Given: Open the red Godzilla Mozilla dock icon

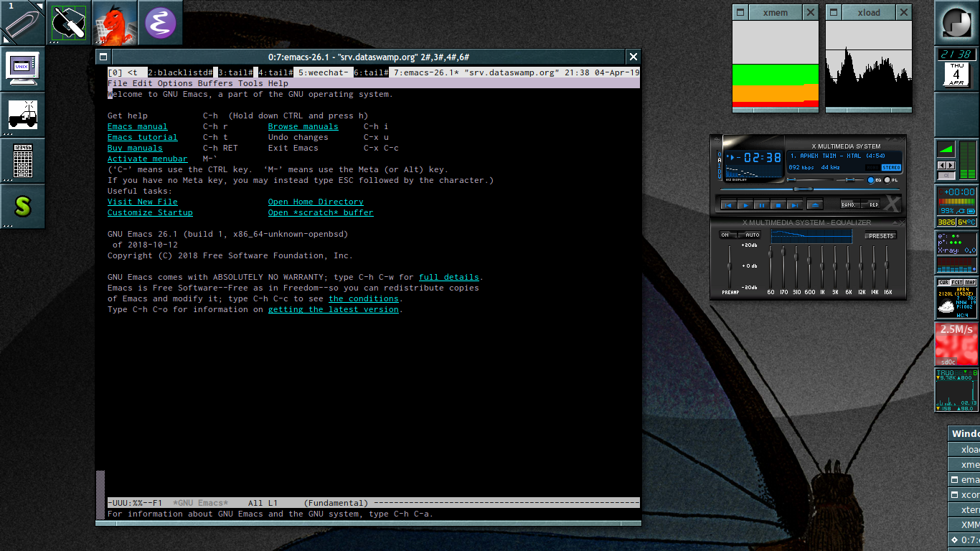Looking at the screenshot, I should tap(115, 23).
